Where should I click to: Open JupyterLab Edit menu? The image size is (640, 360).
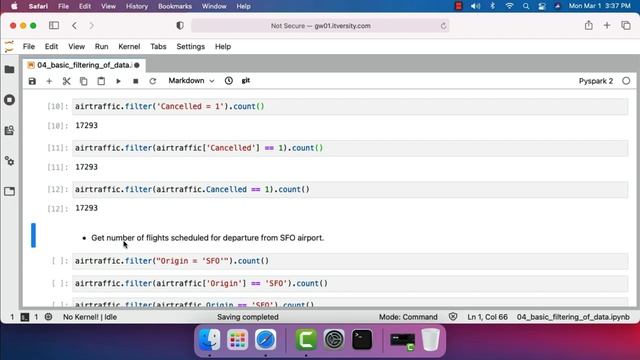pos(51,47)
